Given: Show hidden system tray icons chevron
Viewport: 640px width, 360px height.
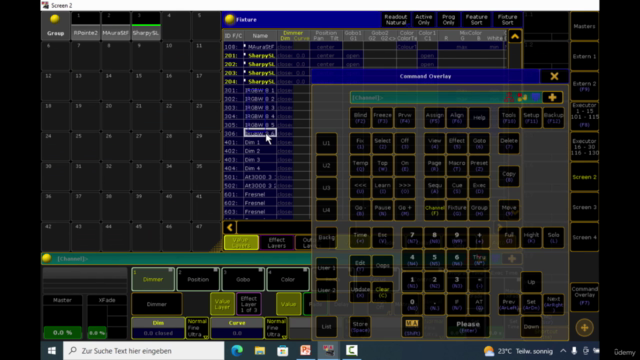Looking at the screenshot, I should coord(563,351).
